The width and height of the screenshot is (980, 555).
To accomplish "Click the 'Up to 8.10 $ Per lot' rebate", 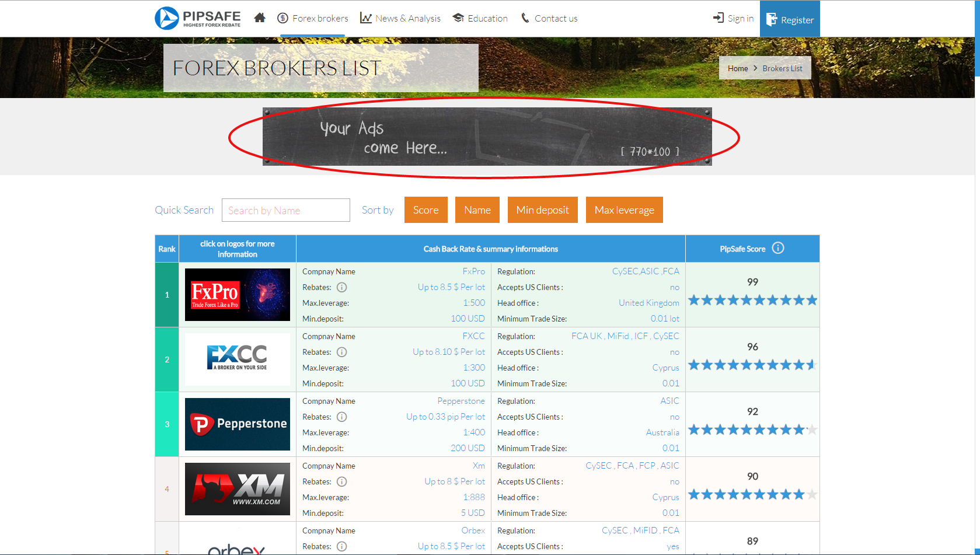I will [449, 352].
